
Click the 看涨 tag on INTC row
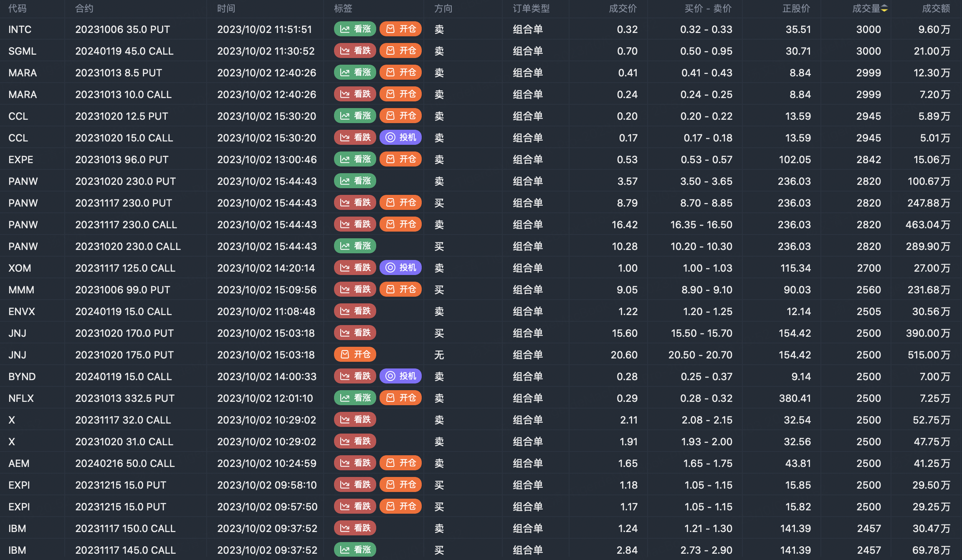pos(355,29)
